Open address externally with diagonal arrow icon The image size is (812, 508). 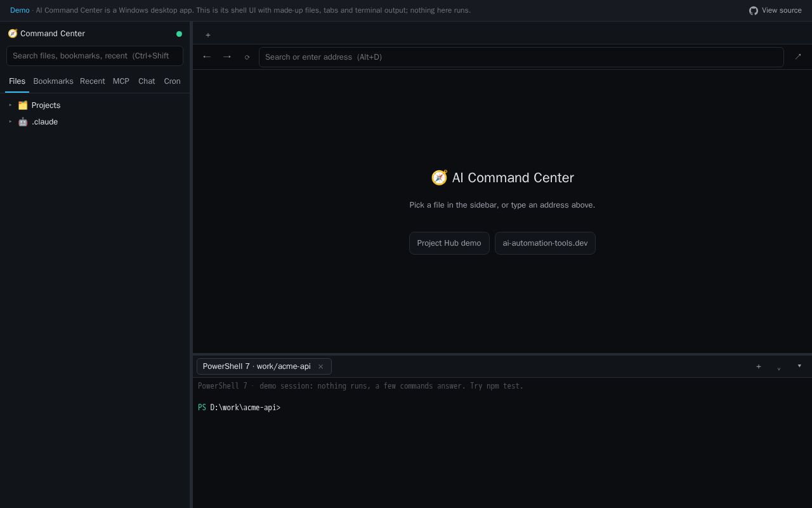[x=797, y=57]
